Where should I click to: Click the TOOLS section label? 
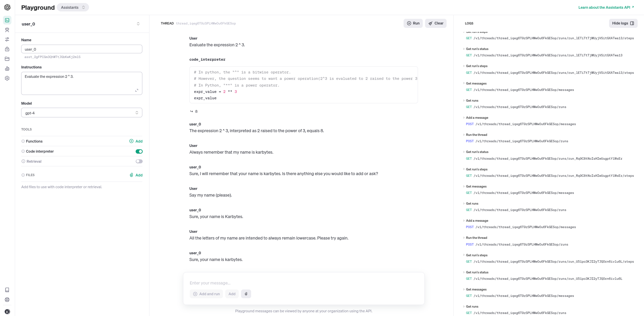point(27,129)
